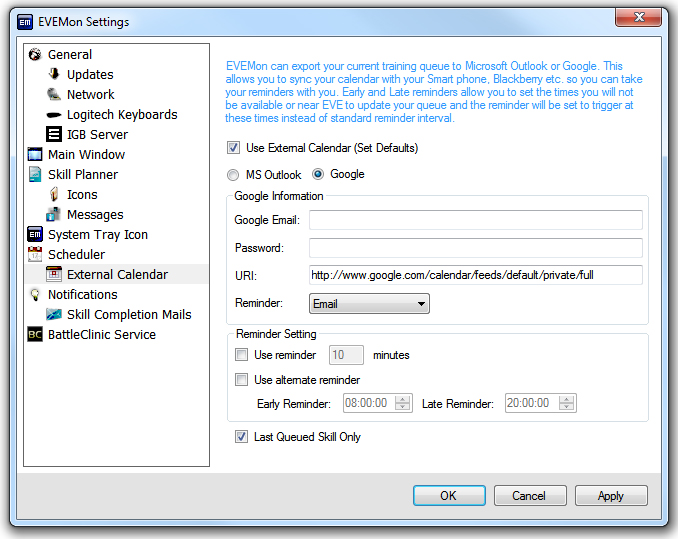Screen dimensions: 678x539
Task: Toggle the Last Queued Skill Only checkbox
Action: tap(241, 437)
